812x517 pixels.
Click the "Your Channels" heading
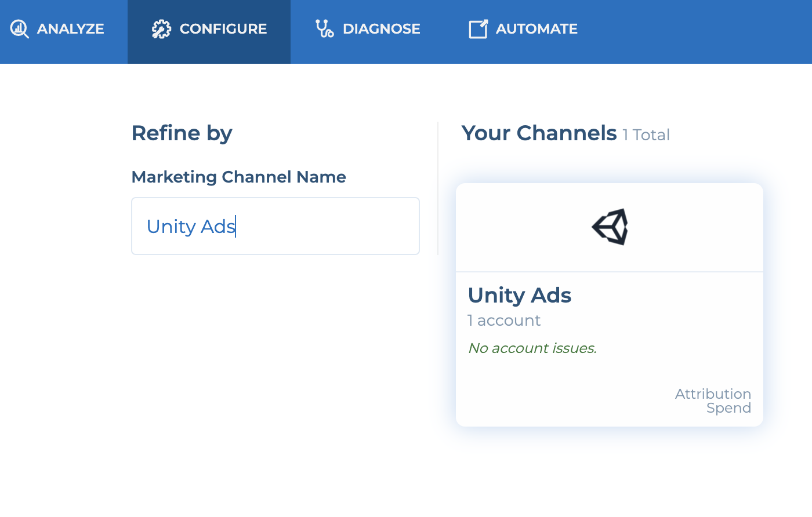click(539, 133)
